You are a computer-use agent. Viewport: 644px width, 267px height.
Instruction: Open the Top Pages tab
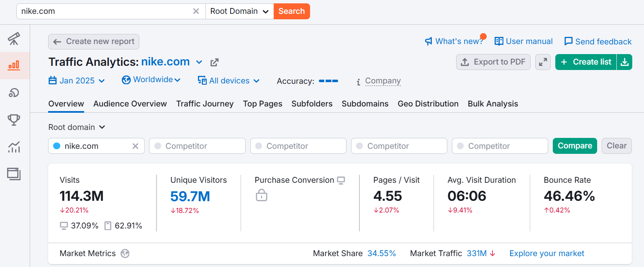263,104
